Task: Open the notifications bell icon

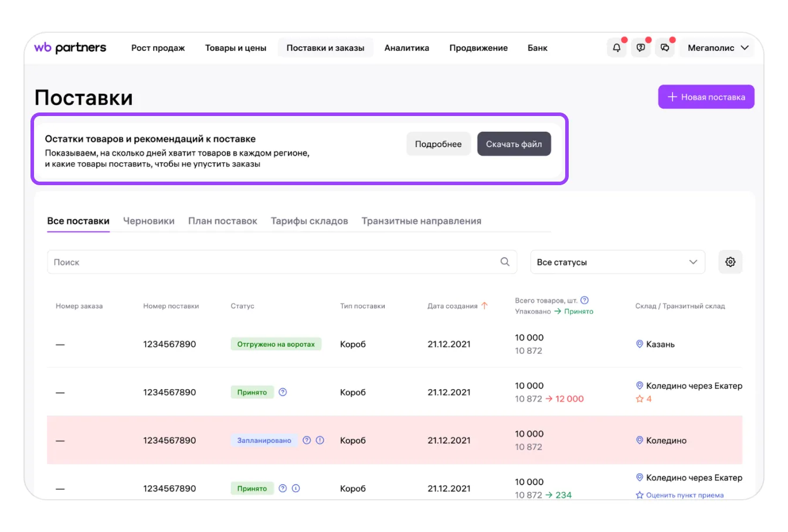Action: (x=616, y=48)
